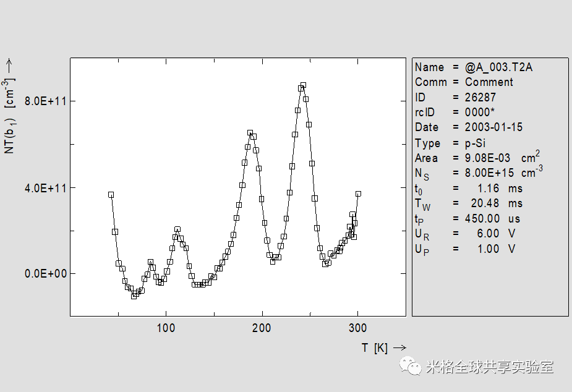Select the rcID value 0000*
This screenshot has width=572, height=392.
click(x=480, y=112)
